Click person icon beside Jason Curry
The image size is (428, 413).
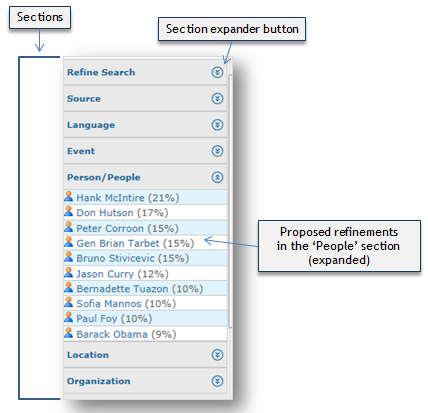[68, 273]
